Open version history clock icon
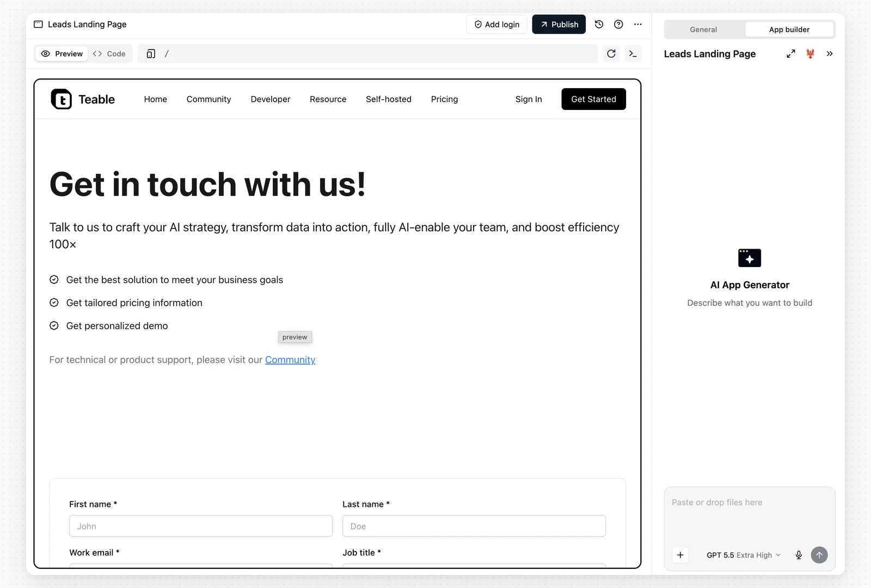 (599, 24)
